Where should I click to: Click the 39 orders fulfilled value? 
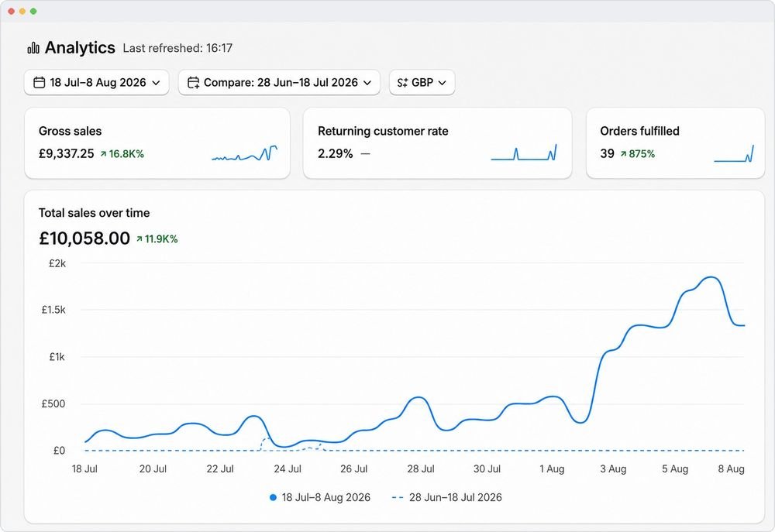point(607,153)
